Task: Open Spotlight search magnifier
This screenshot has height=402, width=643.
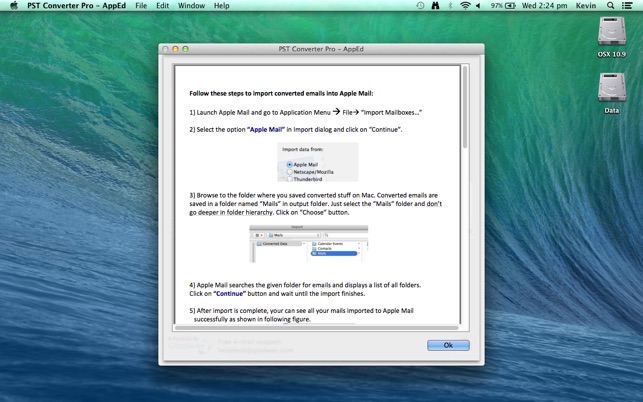Action: point(610,6)
